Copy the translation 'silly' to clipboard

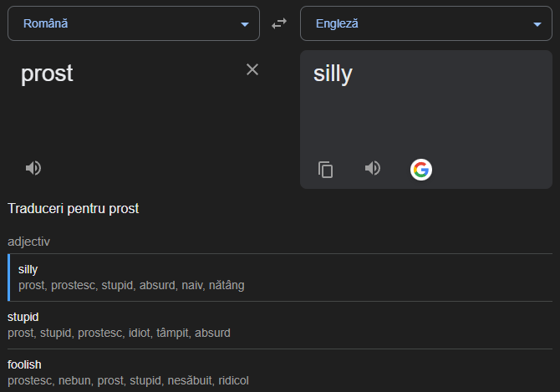325,169
